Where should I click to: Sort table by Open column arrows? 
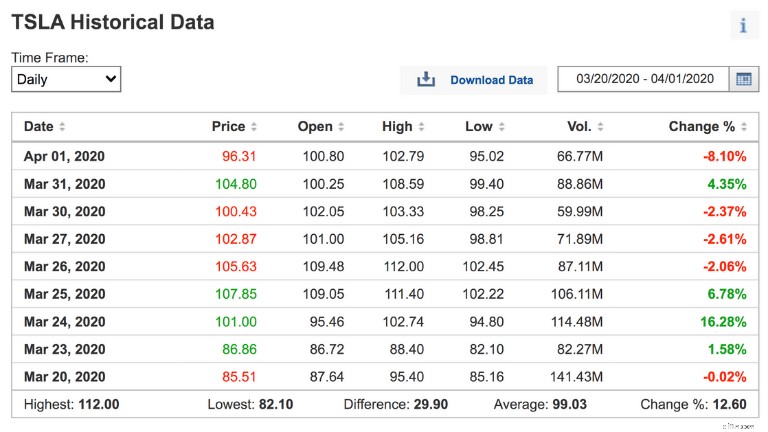[341, 127]
